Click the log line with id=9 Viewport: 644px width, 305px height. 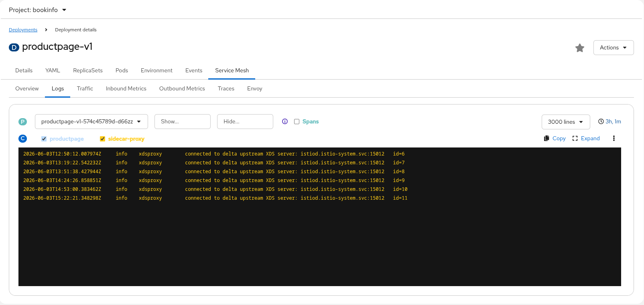(214, 180)
